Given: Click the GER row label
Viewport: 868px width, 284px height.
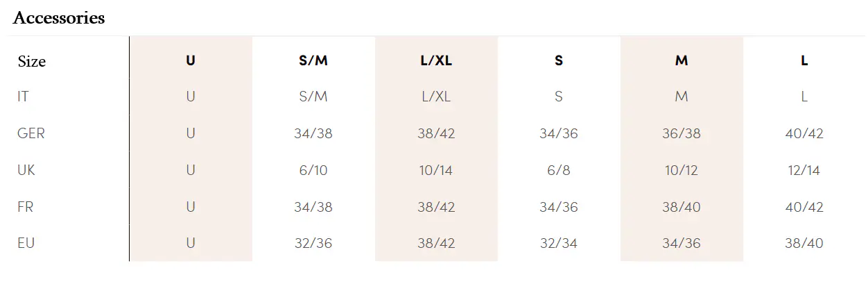Looking at the screenshot, I should tap(31, 133).
